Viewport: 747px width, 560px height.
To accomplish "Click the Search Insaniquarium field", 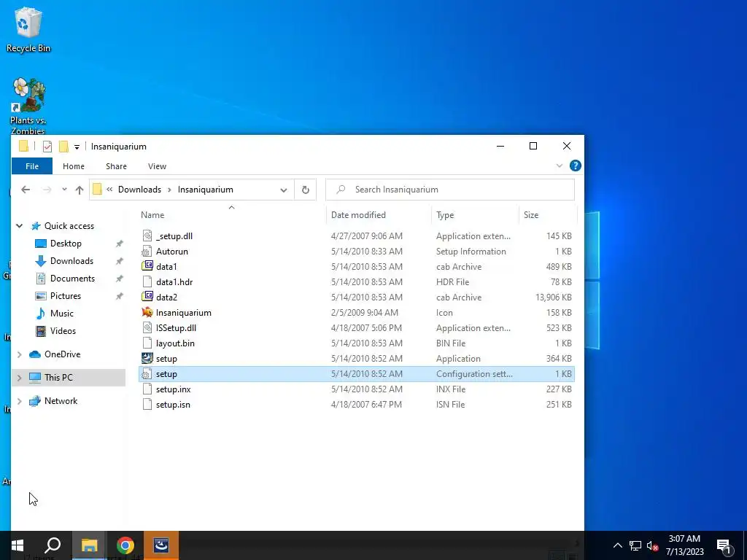I will point(450,190).
